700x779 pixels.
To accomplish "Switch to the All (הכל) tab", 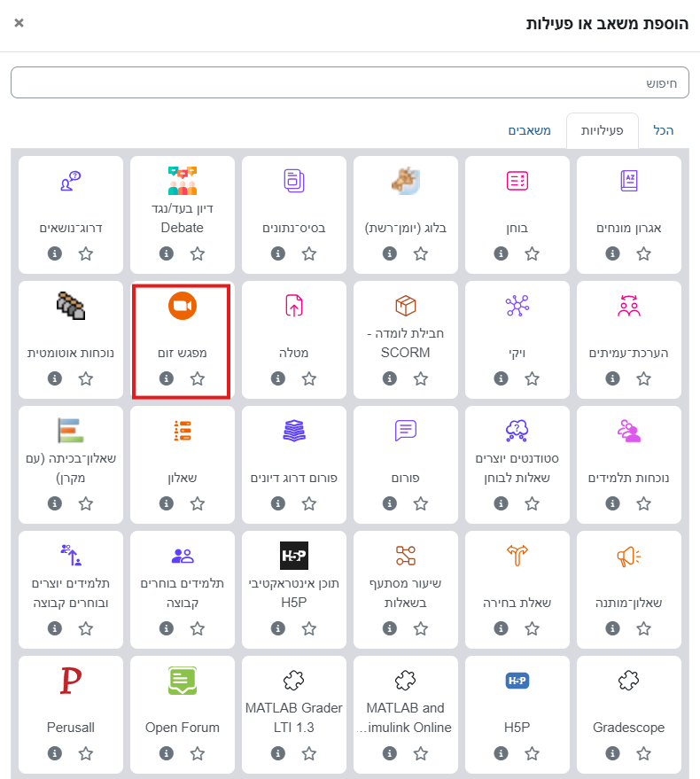I will (663, 131).
